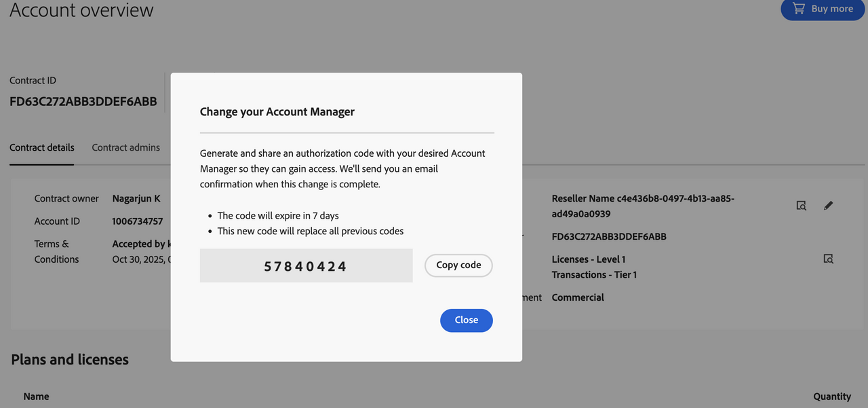Close the Change your Account Manager dialog

click(466, 320)
